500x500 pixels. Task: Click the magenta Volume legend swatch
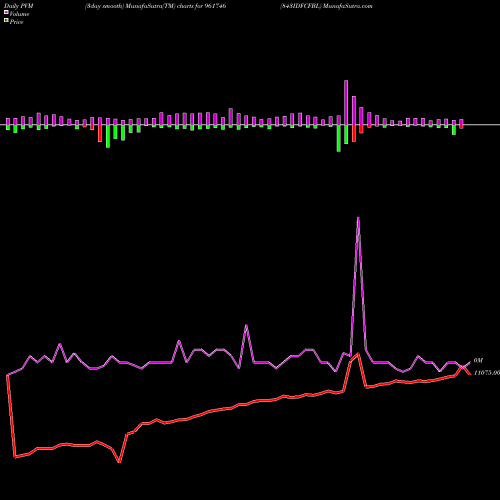[x=6, y=12]
